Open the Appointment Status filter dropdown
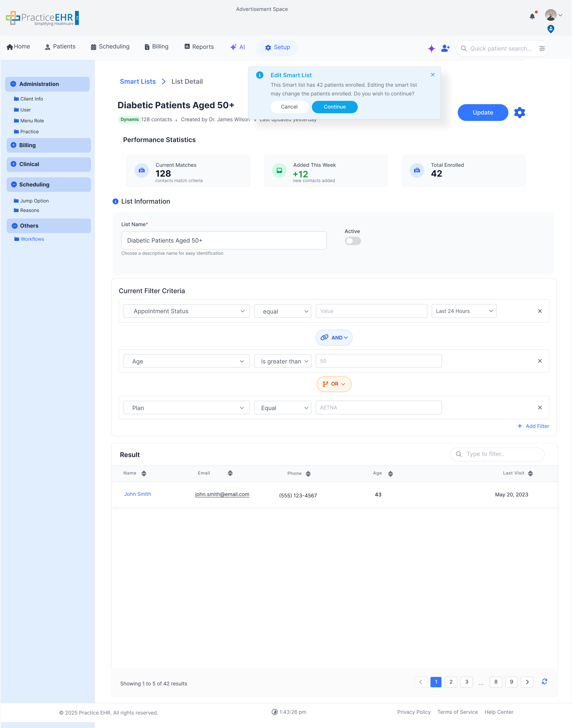Screen dimensions: 572x728 tap(186, 311)
